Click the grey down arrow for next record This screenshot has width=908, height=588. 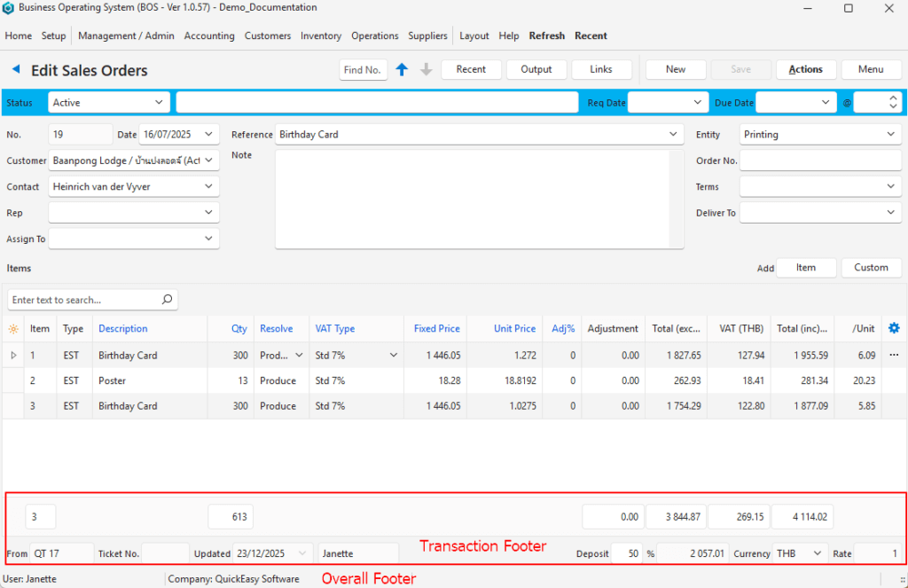click(427, 69)
